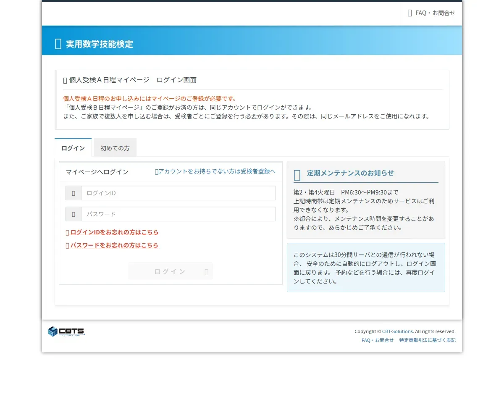
Task: Open the CBT-Solutions copyright link
Action: tap(397, 331)
